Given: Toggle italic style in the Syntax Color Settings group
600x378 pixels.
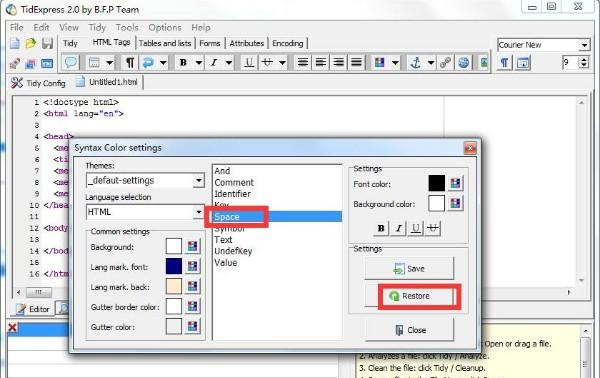Looking at the screenshot, I should (398, 228).
